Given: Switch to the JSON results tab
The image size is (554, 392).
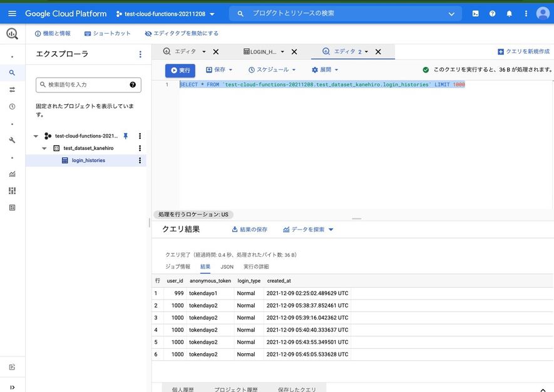Looking at the screenshot, I should pyautogui.click(x=227, y=267).
